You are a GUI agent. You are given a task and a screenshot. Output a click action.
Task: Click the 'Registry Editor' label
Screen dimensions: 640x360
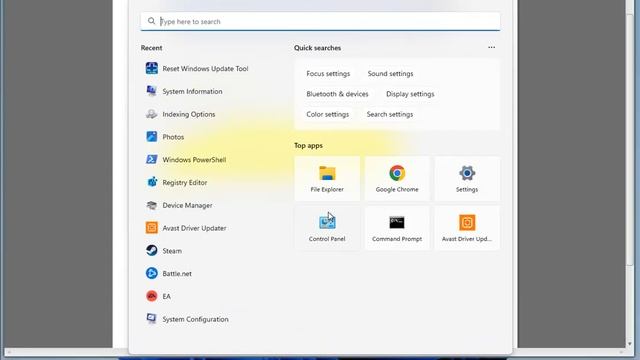184,182
